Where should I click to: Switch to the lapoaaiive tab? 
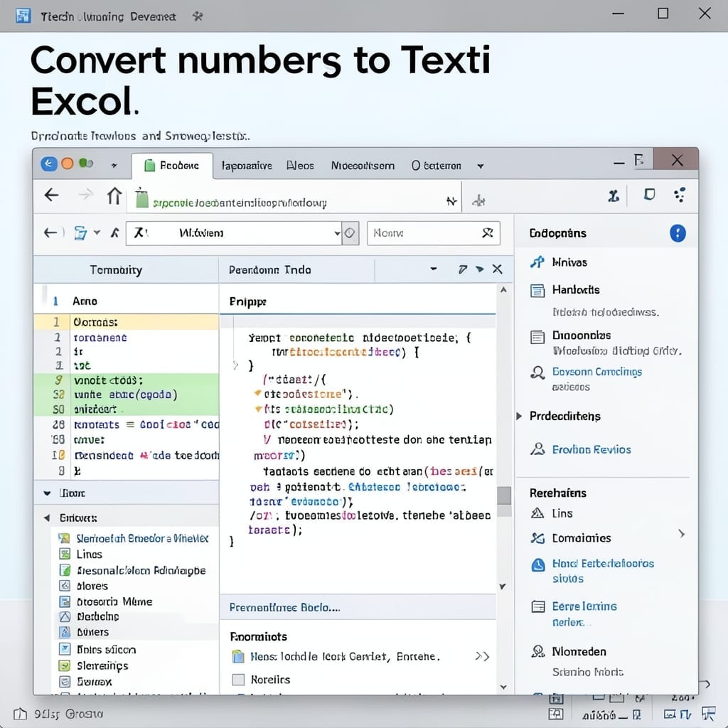point(247,166)
